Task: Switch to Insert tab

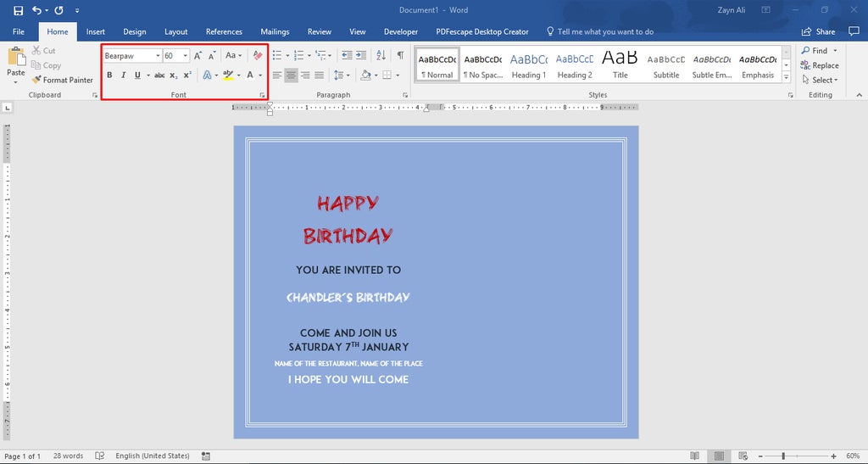Action: point(95,31)
